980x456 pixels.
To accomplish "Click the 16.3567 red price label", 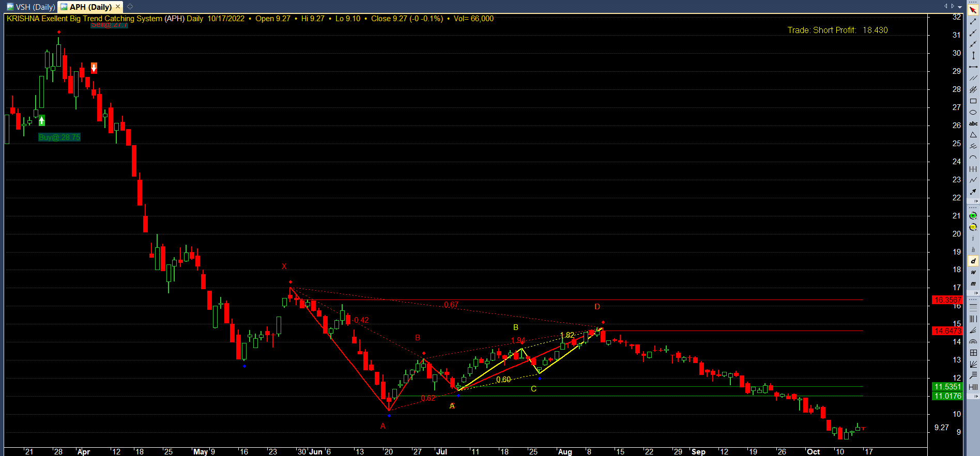I will click(x=947, y=300).
